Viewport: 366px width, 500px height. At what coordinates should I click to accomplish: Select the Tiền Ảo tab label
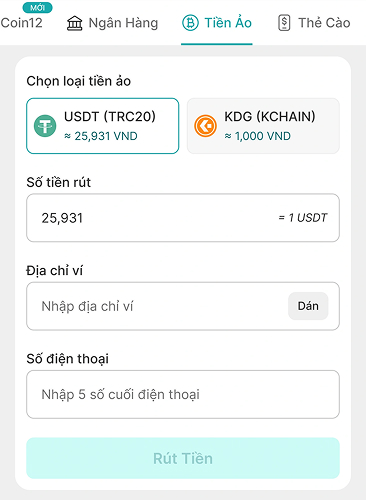(x=228, y=23)
